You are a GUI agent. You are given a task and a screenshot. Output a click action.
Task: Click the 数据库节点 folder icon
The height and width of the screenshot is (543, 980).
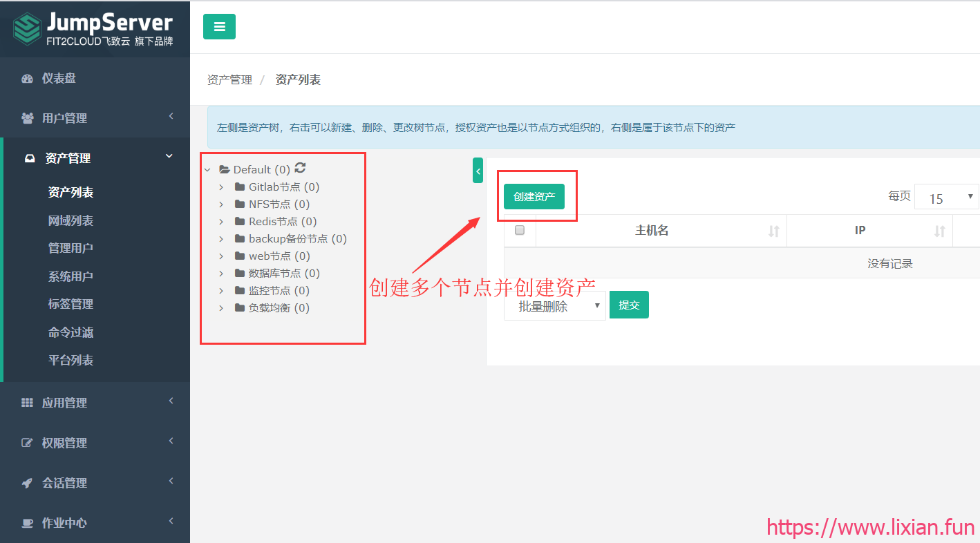240,273
